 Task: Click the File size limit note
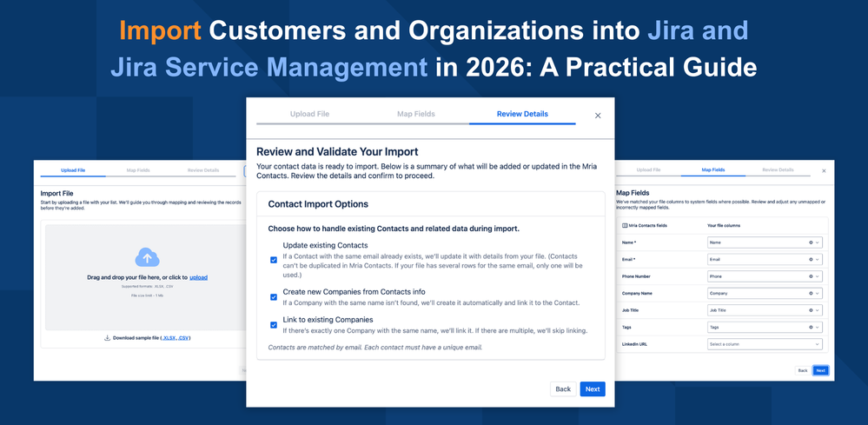click(147, 296)
